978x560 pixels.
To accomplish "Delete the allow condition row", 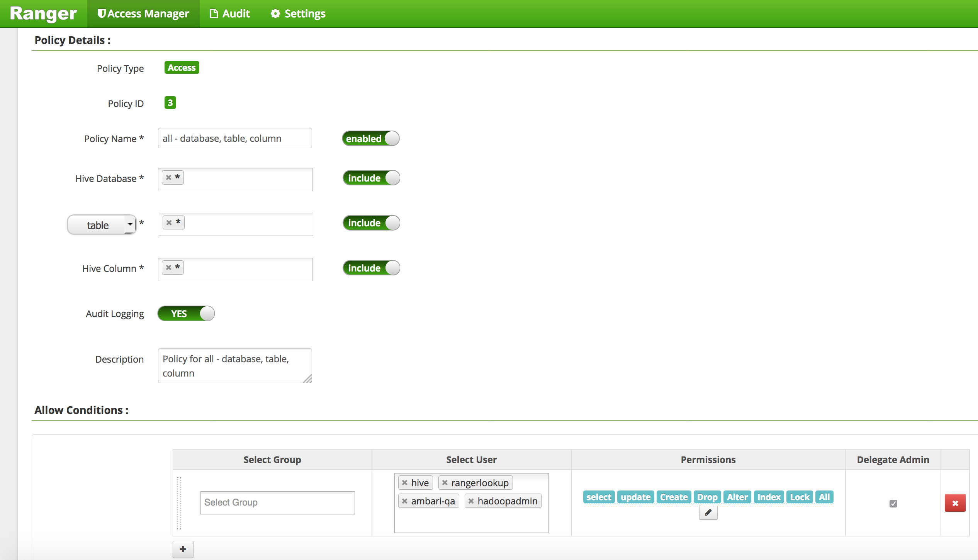I will coord(955,503).
